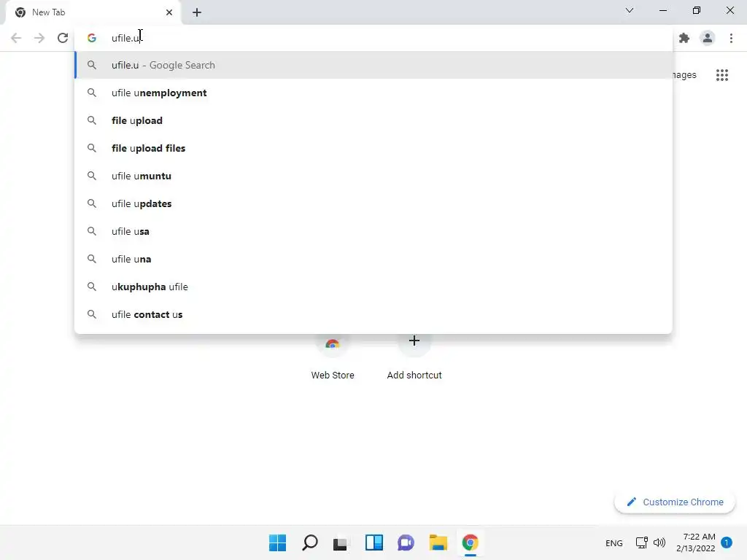Open Task View on the taskbar
This screenshot has width=747, height=560.
pyautogui.click(x=340, y=543)
